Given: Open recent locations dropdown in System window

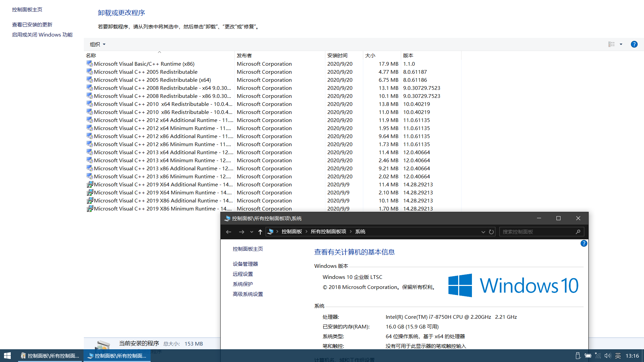Looking at the screenshot, I should 252,232.
